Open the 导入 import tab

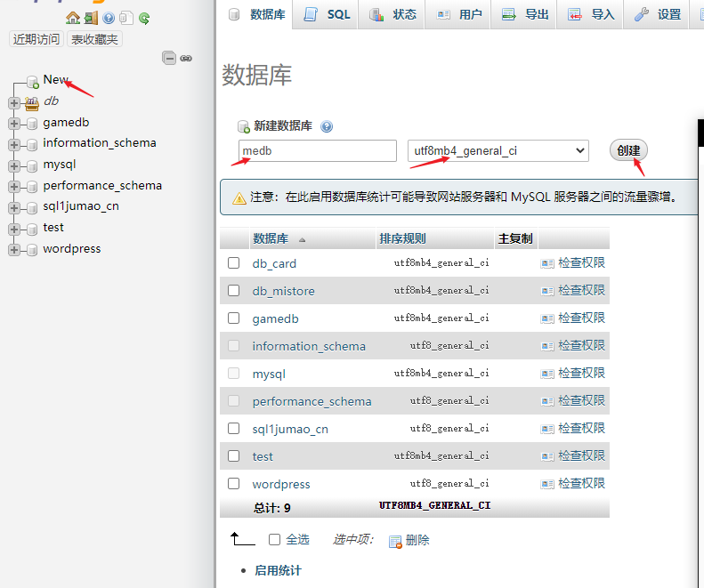[x=590, y=14]
